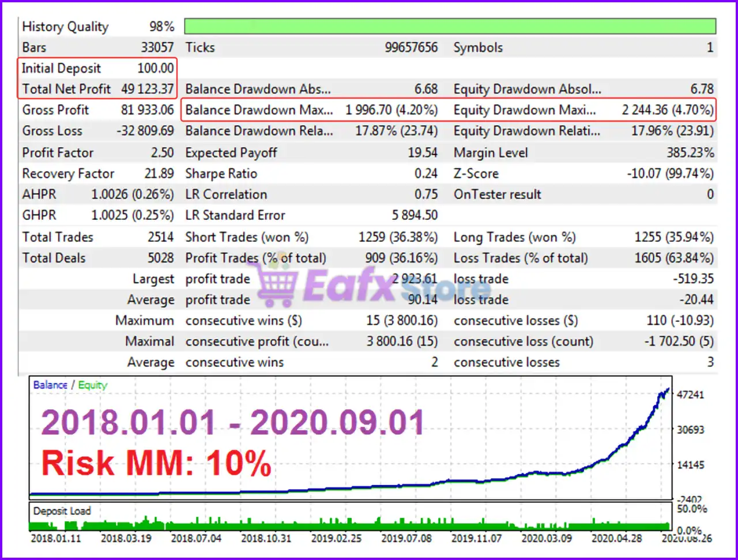Select the Bars value 33057

pos(157,47)
